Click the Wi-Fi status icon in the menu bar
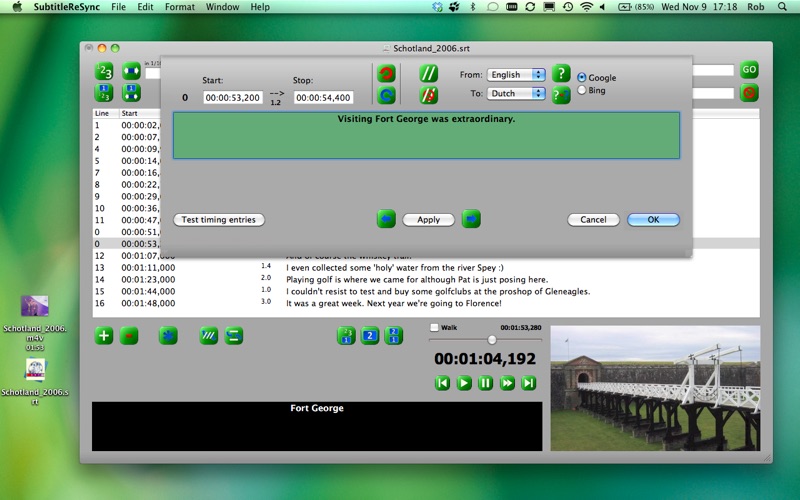The image size is (800, 500). click(x=587, y=7)
